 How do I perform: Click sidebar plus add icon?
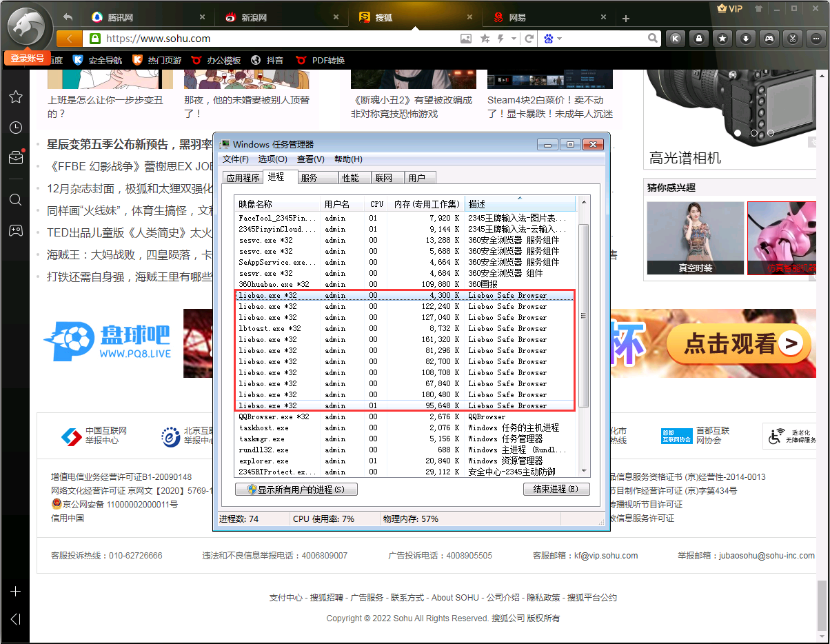tap(15, 592)
